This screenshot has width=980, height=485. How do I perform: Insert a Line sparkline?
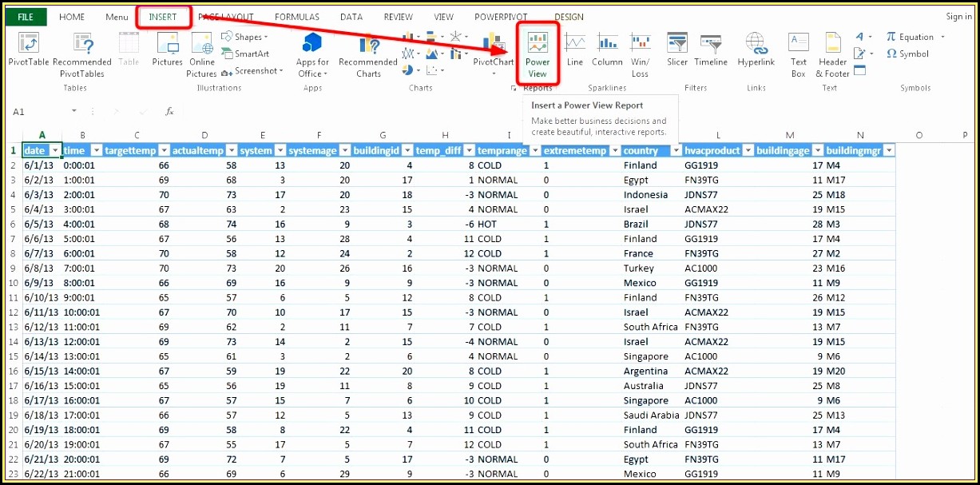point(574,50)
